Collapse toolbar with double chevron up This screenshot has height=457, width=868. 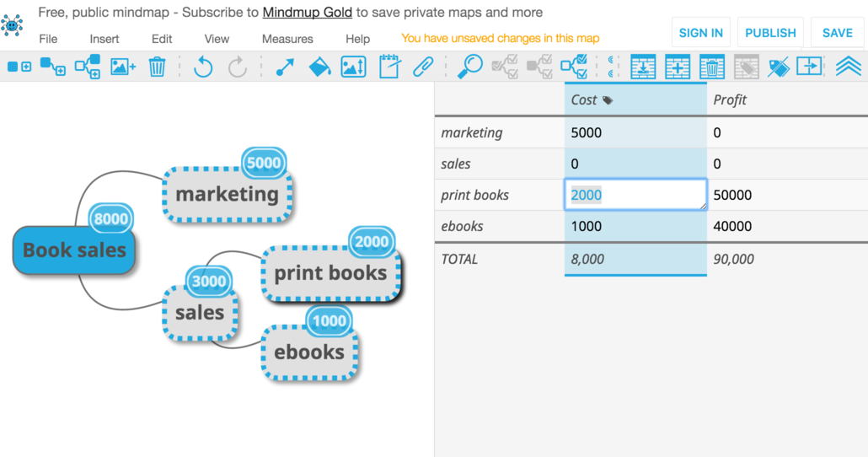pos(848,67)
